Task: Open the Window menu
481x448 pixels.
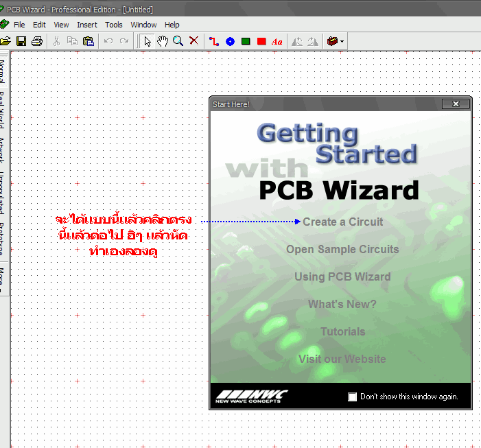Action: (x=143, y=25)
